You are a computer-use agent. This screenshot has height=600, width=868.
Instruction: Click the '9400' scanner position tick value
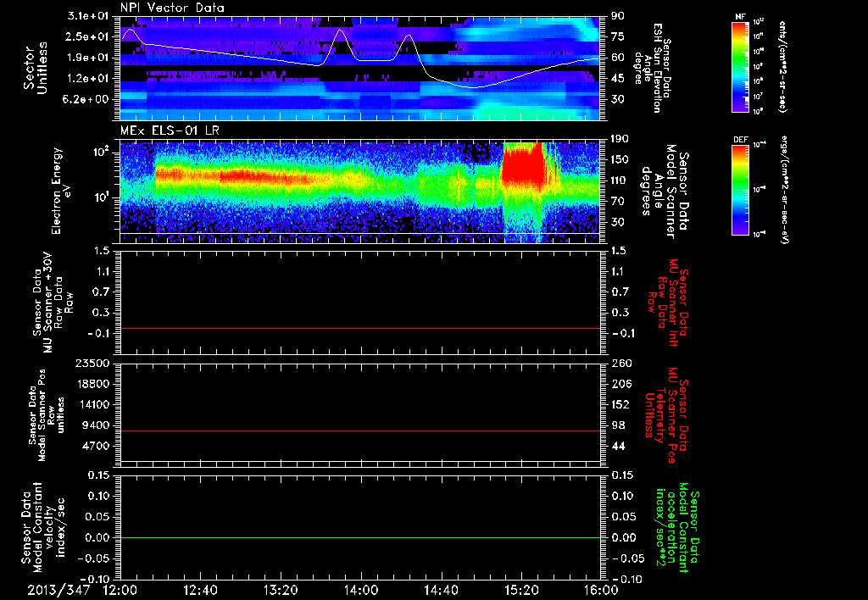pyautogui.click(x=95, y=425)
